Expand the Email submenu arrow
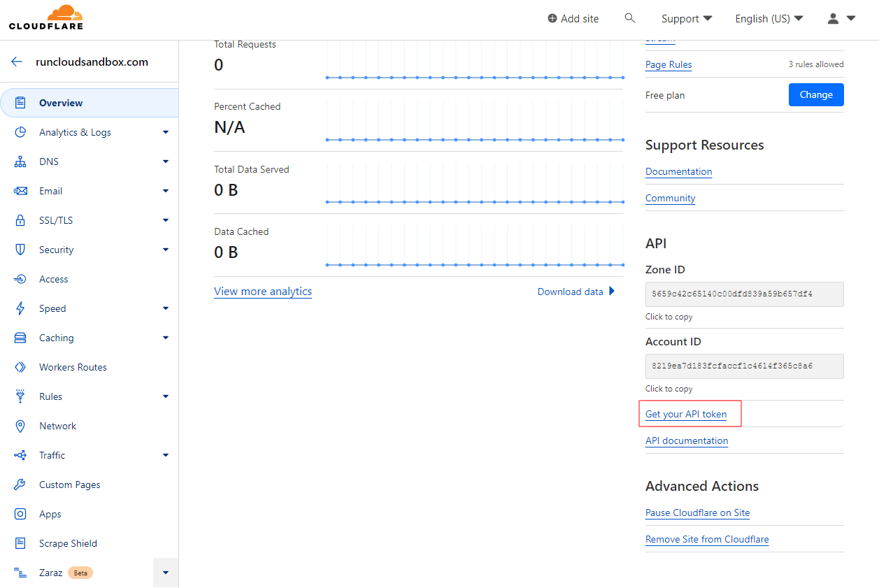Viewport: 879px width, 588px height. (x=166, y=191)
